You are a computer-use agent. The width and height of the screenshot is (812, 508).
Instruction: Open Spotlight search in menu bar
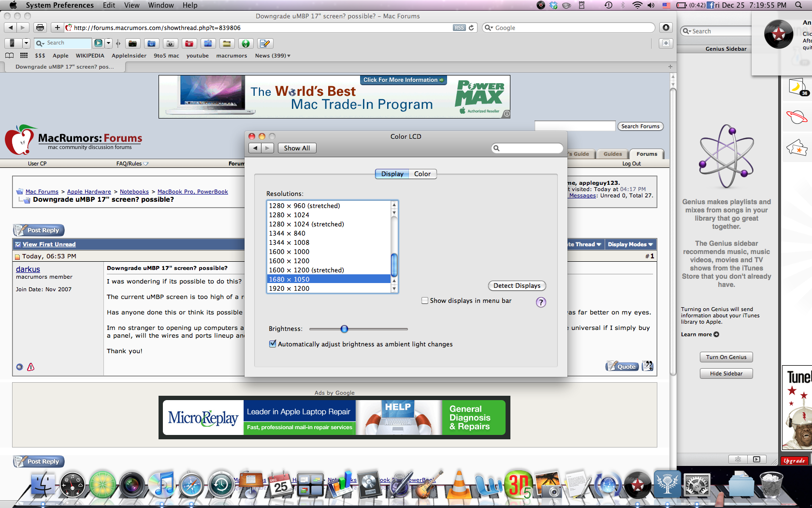(x=798, y=5)
